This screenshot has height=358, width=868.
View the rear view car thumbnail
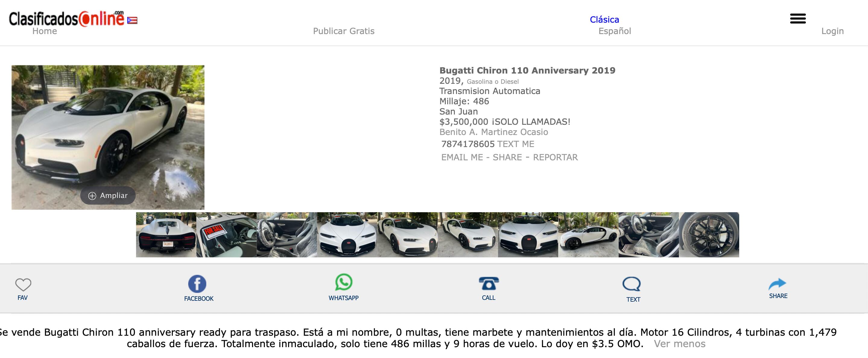click(x=166, y=235)
